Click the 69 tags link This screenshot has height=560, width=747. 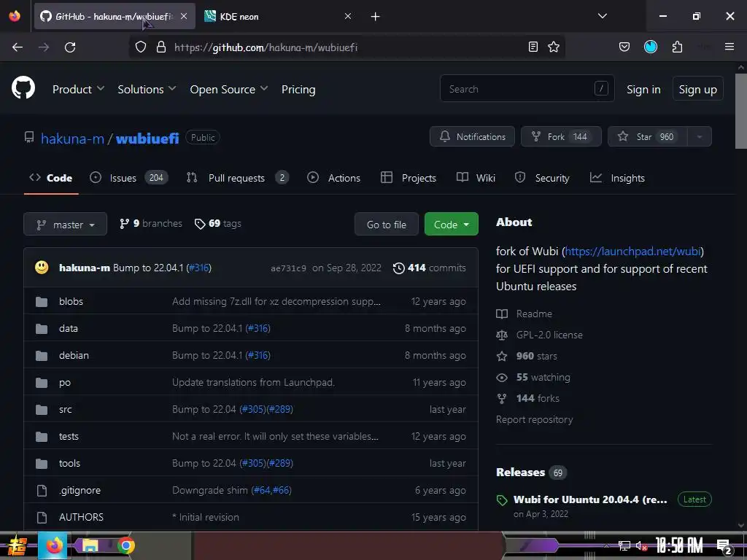217,223
